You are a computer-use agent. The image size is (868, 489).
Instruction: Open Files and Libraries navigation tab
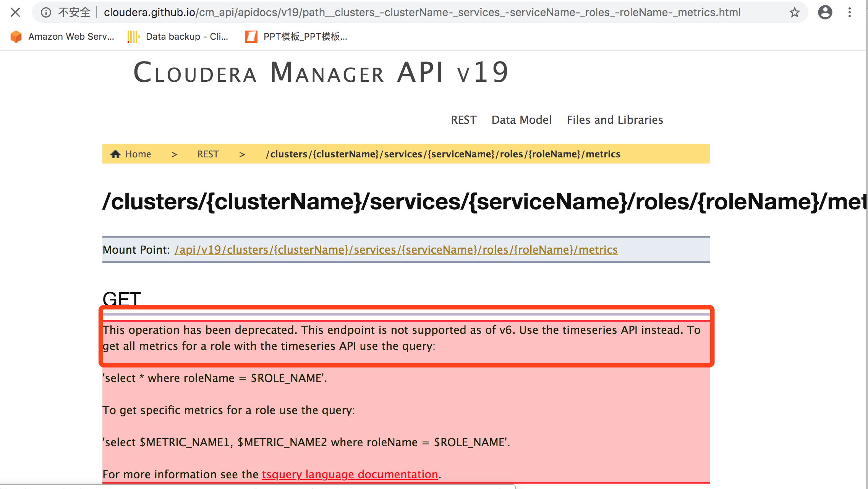coord(615,120)
